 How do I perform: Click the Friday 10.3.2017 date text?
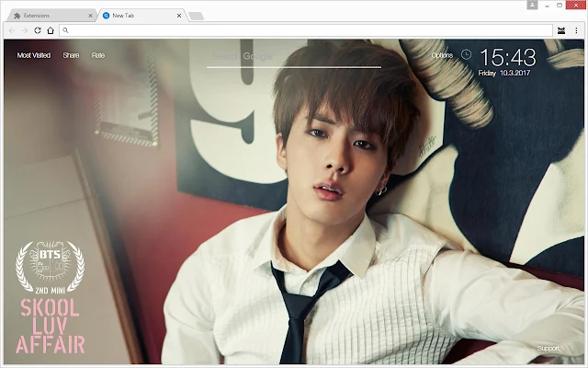coord(504,73)
